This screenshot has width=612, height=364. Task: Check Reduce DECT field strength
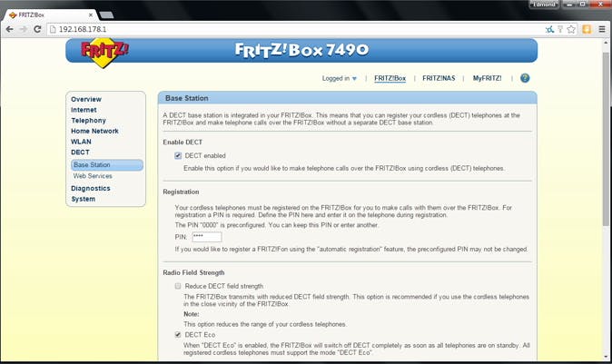178,286
